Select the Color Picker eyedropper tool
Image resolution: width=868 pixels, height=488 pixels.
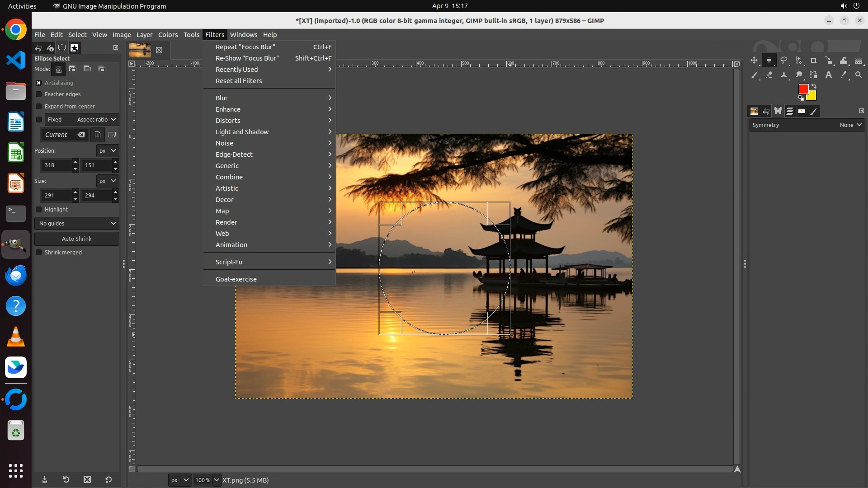click(x=844, y=75)
